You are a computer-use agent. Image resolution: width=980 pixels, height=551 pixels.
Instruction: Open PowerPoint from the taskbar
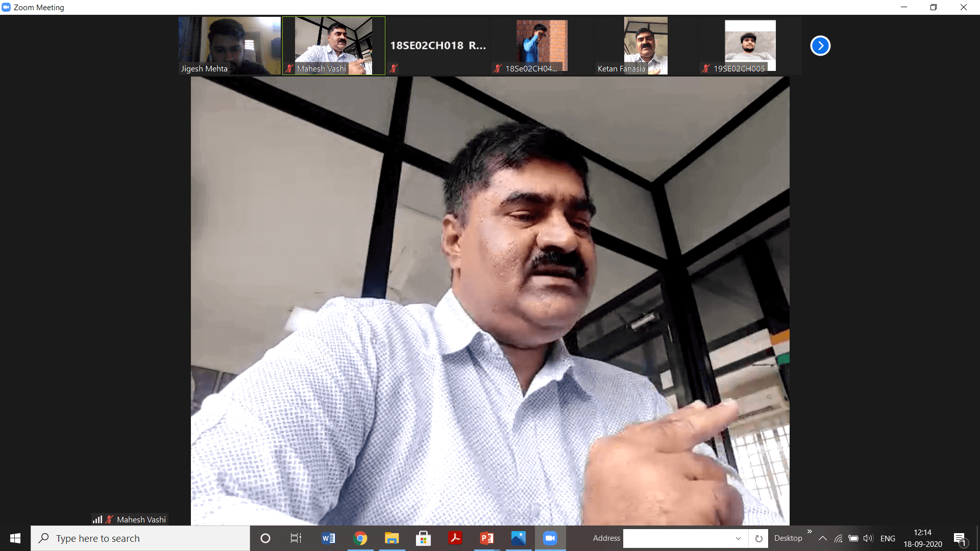point(486,538)
